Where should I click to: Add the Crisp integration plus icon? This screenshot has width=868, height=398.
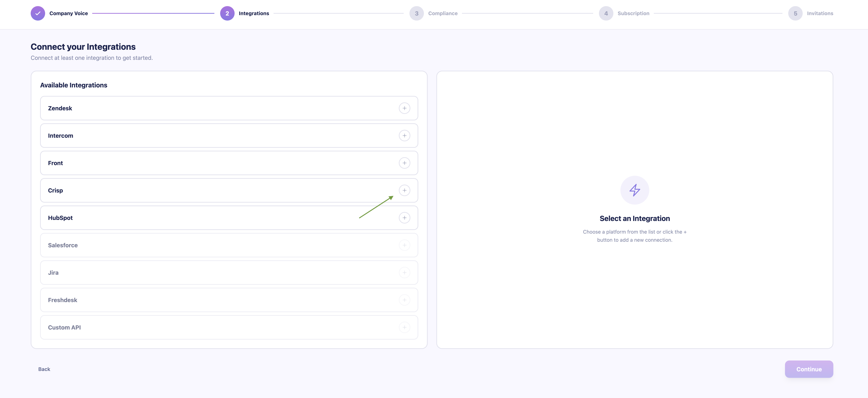[x=404, y=190]
